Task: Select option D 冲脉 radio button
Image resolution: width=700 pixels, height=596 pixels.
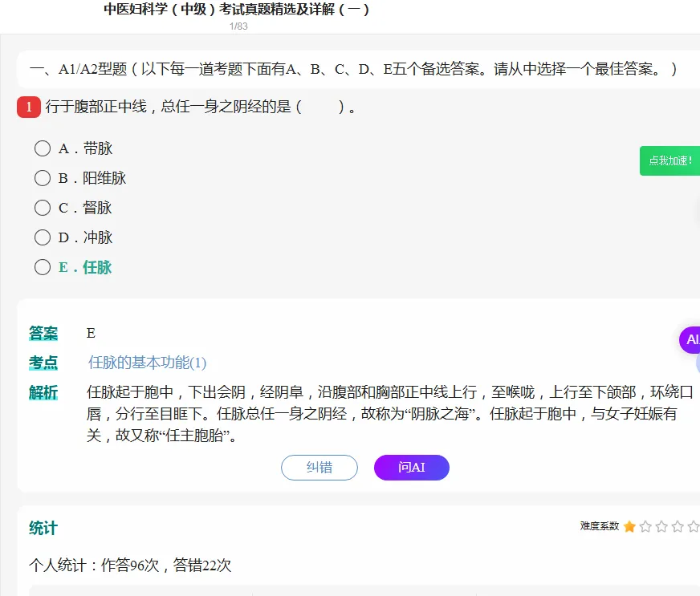Action: point(43,237)
